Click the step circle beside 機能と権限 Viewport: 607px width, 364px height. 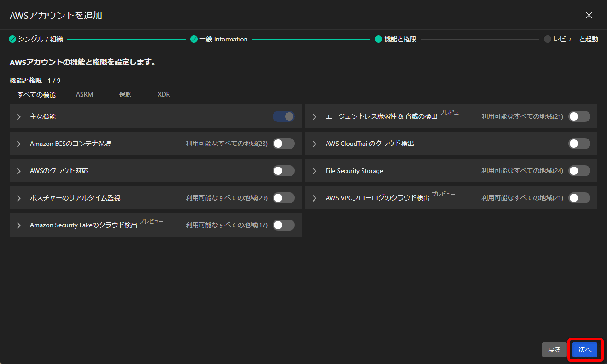pos(379,39)
